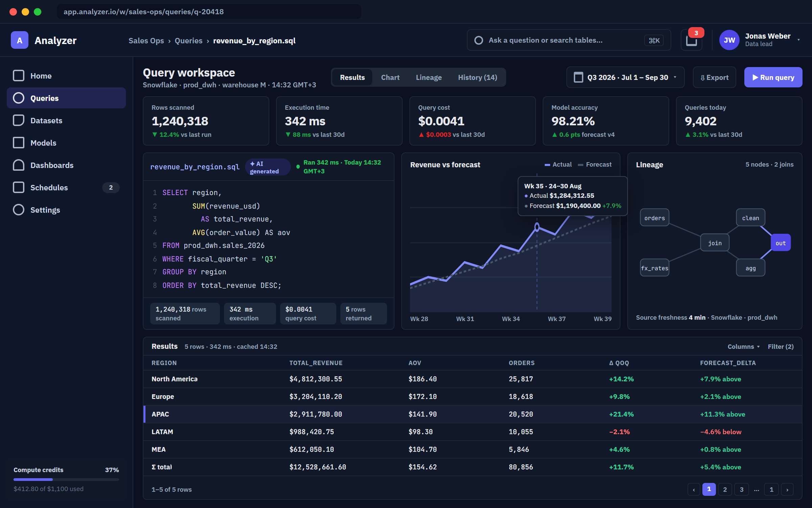Viewport: 812px width, 508px height.
Task: Open the History (14) tab
Action: 477,77
